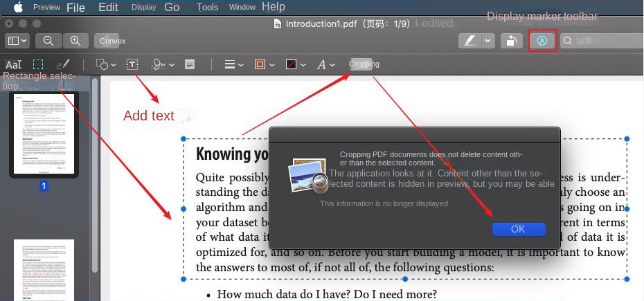This screenshot has height=301, width=644.
Task: Select the sketch pen tool
Action: [x=63, y=64]
